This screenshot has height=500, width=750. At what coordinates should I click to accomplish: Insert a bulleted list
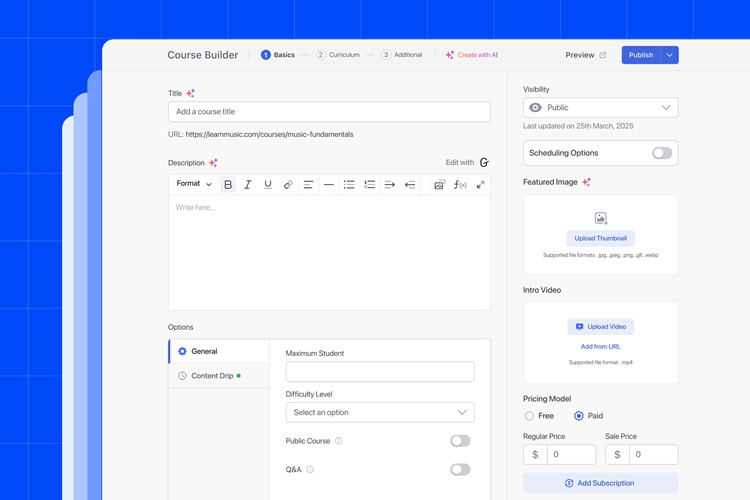(349, 185)
